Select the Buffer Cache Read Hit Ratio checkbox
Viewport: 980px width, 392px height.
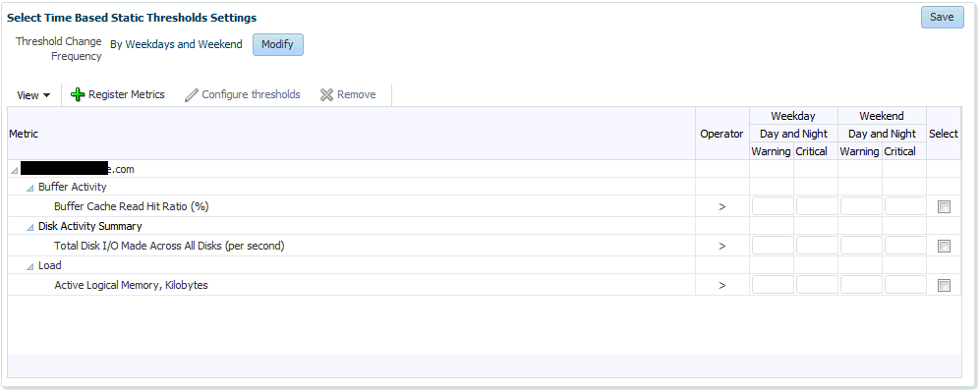[944, 207]
